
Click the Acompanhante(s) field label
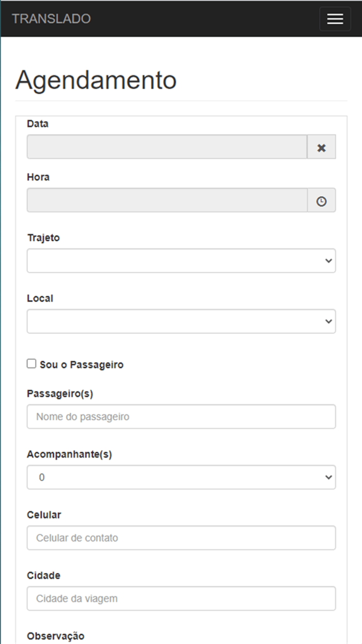coord(69,455)
